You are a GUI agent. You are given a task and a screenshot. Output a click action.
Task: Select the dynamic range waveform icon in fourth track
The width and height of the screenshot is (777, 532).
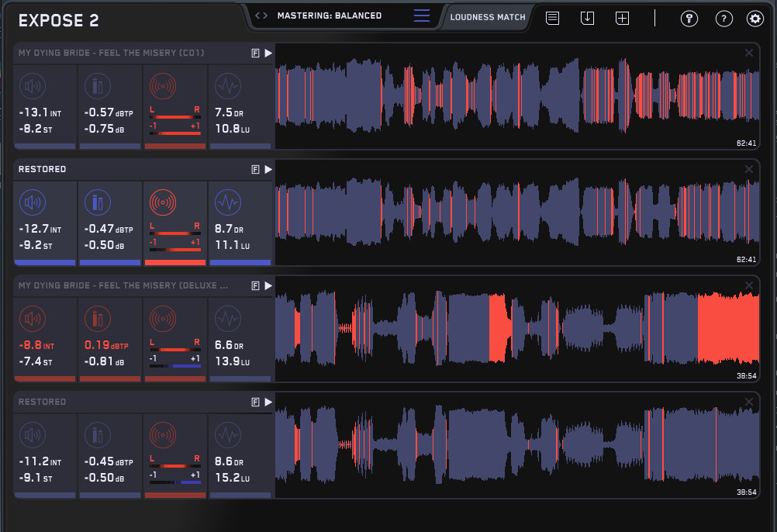point(227,434)
